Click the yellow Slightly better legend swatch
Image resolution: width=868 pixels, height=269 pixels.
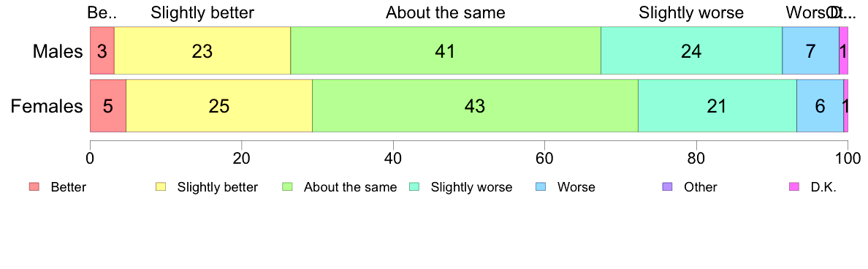tap(161, 187)
